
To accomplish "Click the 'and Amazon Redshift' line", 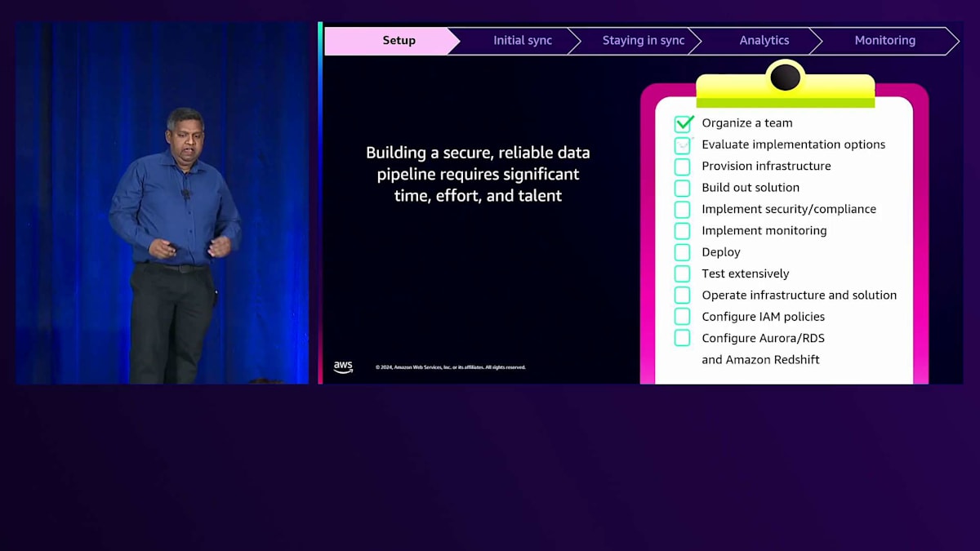I will [760, 359].
